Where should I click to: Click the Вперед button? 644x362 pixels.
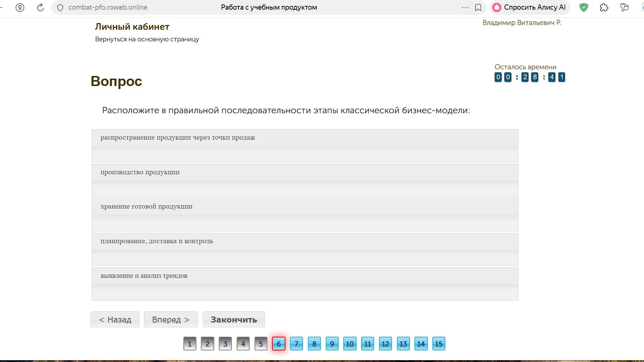pyautogui.click(x=171, y=320)
